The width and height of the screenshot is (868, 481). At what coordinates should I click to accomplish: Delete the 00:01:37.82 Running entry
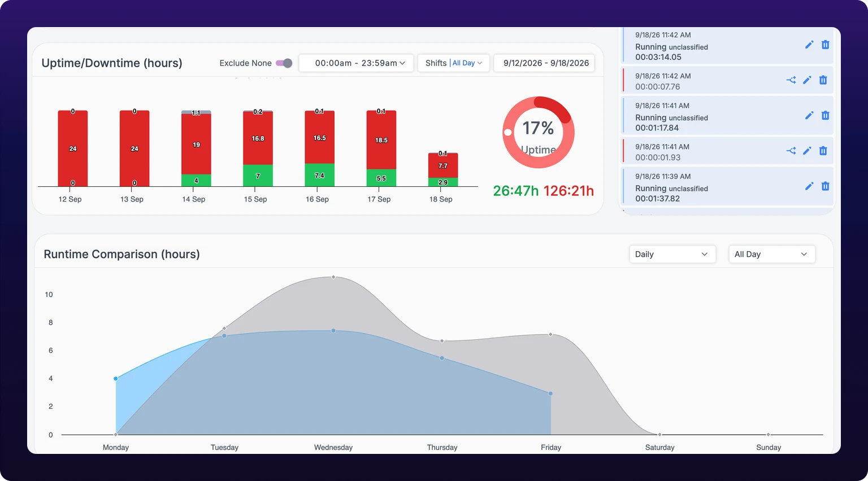[x=825, y=186]
